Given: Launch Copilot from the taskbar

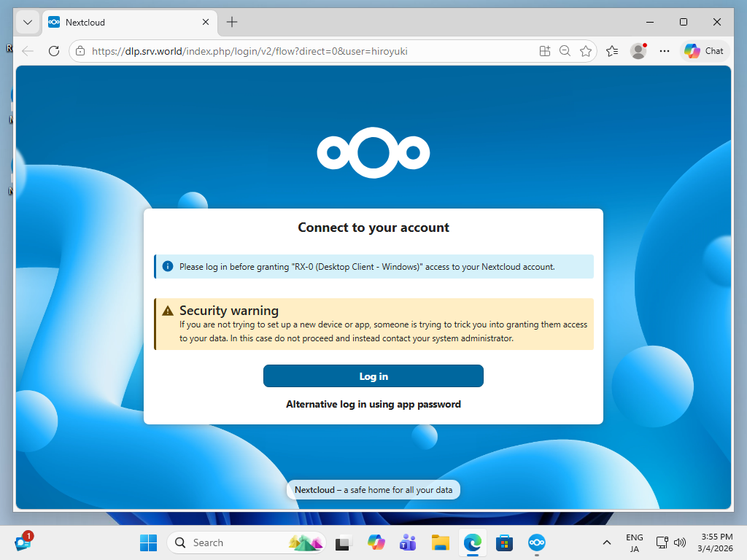Looking at the screenshot, I should [x=376, y=542].
